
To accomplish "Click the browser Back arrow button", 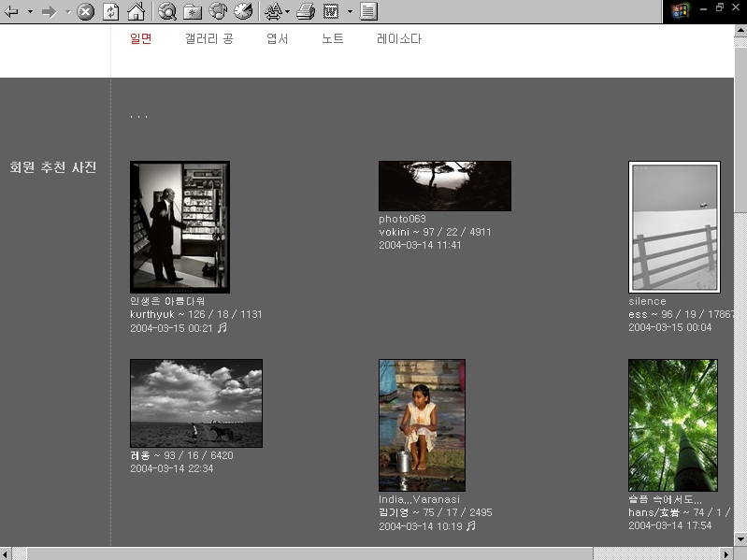I will [12, 11].
